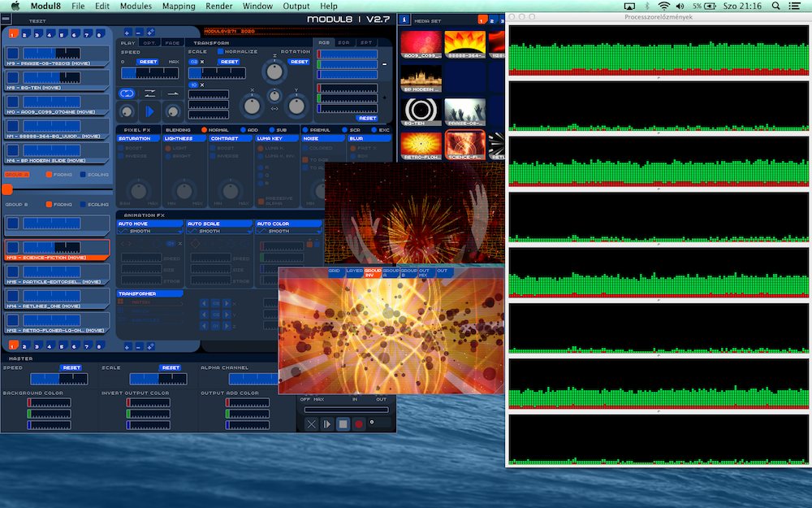Click the info icon beside Media Set

(404, 20)
